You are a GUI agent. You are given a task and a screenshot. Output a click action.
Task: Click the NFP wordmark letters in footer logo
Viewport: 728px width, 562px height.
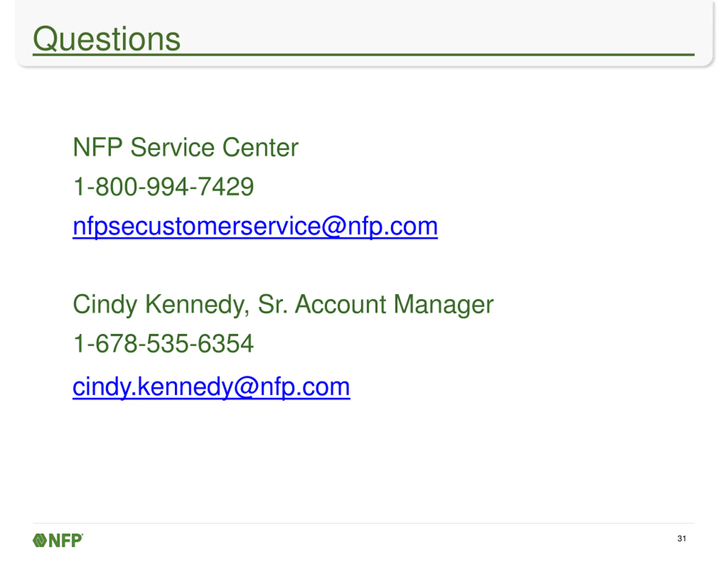(65, 540)
